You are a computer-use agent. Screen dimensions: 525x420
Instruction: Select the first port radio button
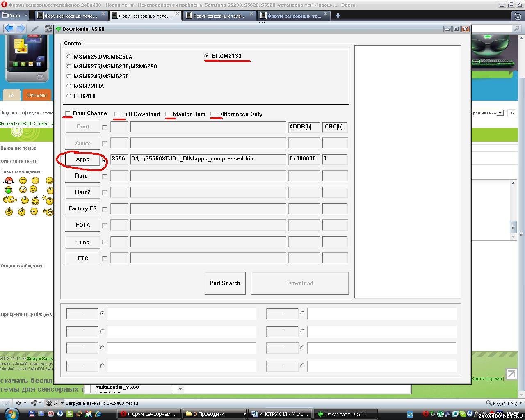pyautogui.click(x=102, y=313)
